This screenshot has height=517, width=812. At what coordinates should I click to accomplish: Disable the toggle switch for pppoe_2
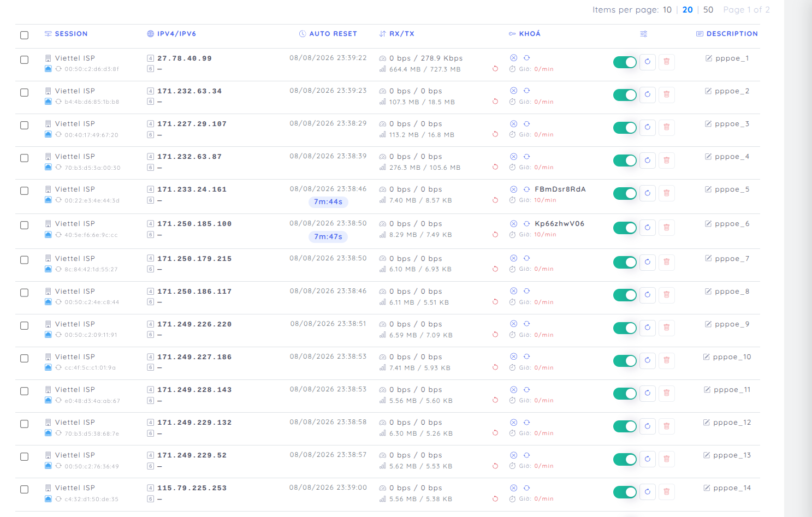tap(625, 95)
